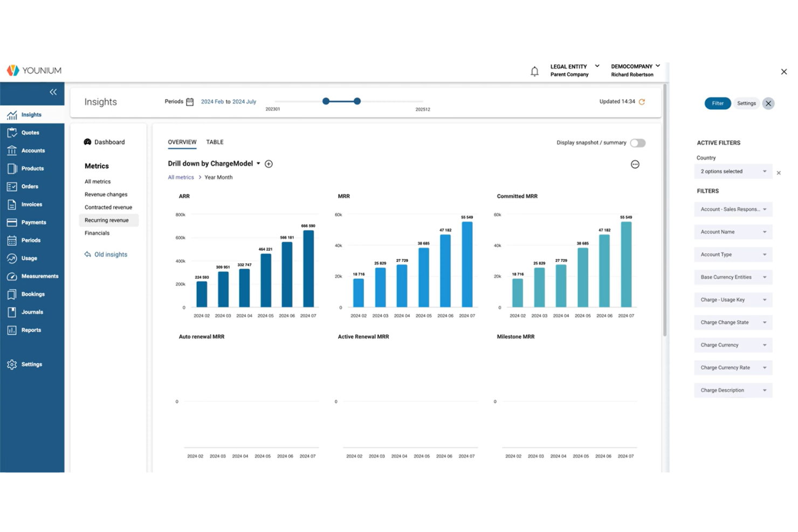798x532 pixels.
Task: Go back via the All metrics breadcrumb
Action: pos(181,177)
